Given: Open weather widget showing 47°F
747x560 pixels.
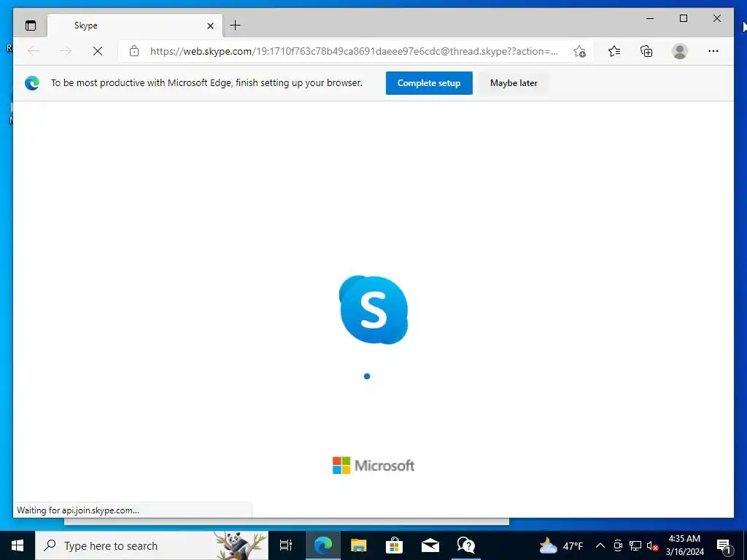Looking at the screenshot, I should (561, 545).
